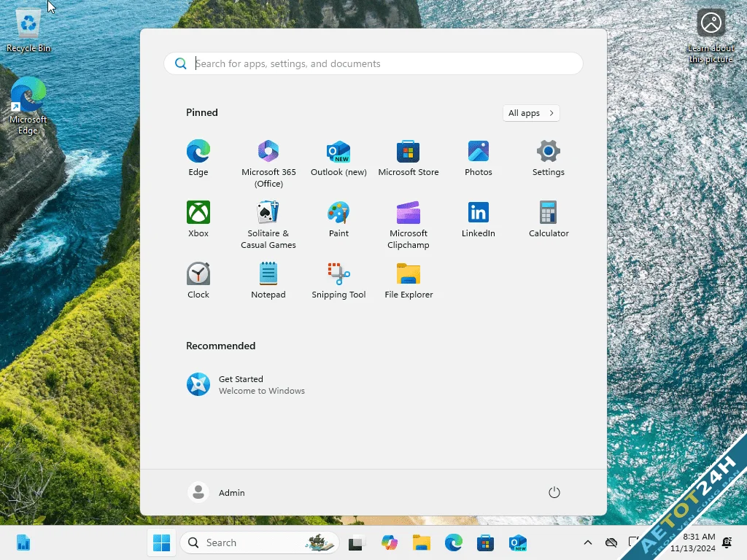Open the Admin account options

217,492
